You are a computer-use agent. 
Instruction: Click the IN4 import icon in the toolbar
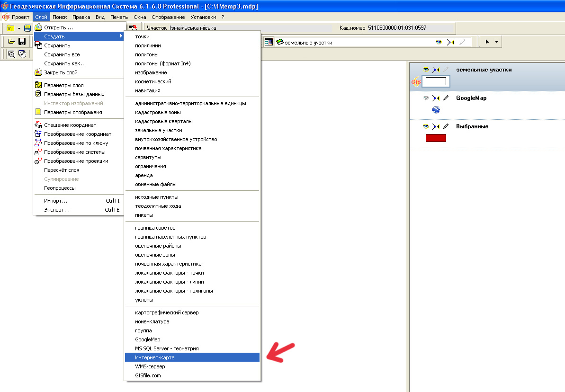[133, 28]
